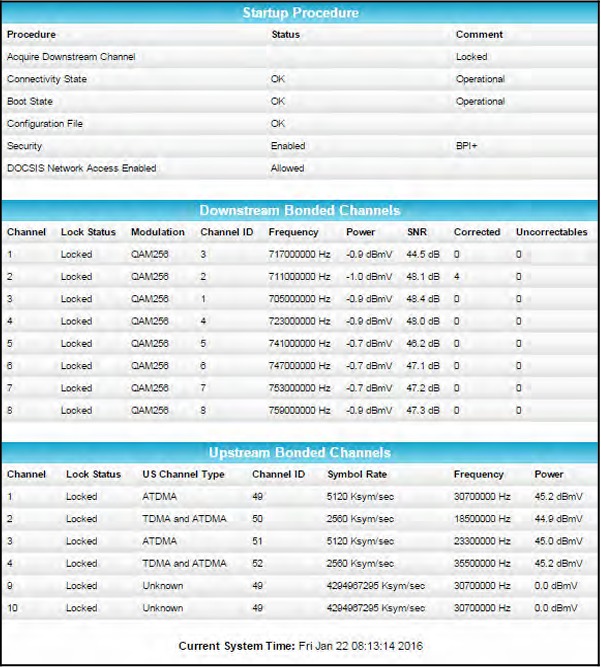601x667 pixels.
Task: Click the Symbol Rate column header
Action: tap(357, 474)
